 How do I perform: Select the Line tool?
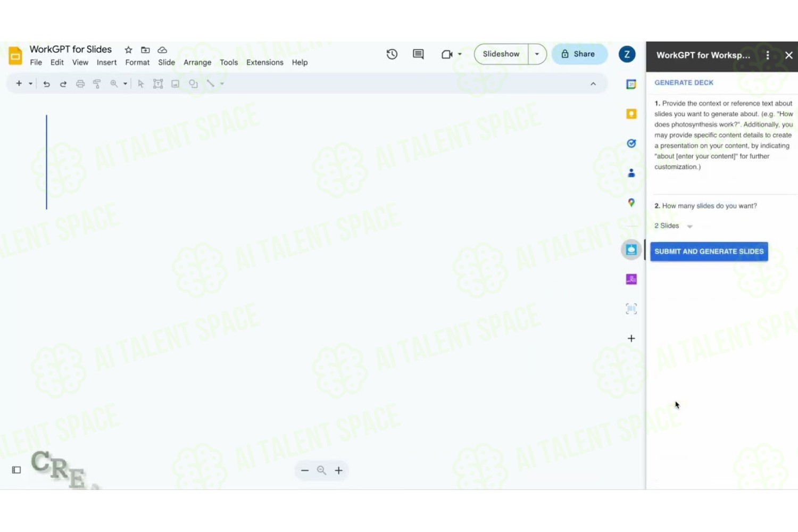coord(211,84)
